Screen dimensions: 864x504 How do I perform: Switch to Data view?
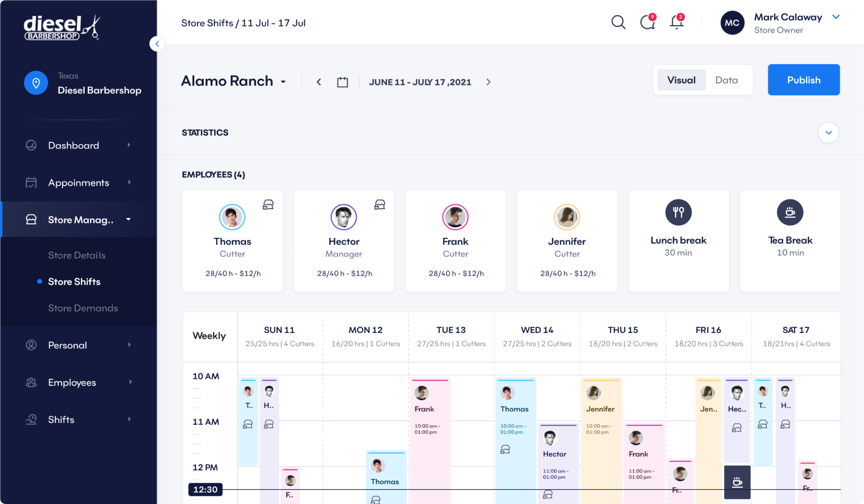726,80
